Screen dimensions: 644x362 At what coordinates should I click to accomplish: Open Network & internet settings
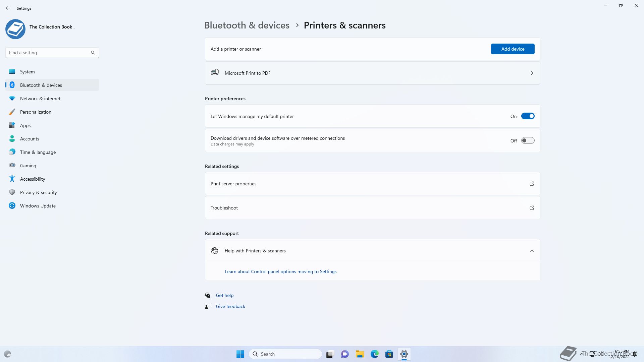pos(52,99)
